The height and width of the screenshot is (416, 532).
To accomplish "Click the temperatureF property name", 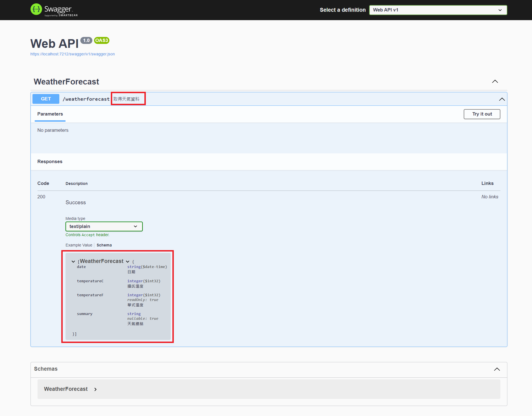I will pyautogui.click(x=90, y=295).
